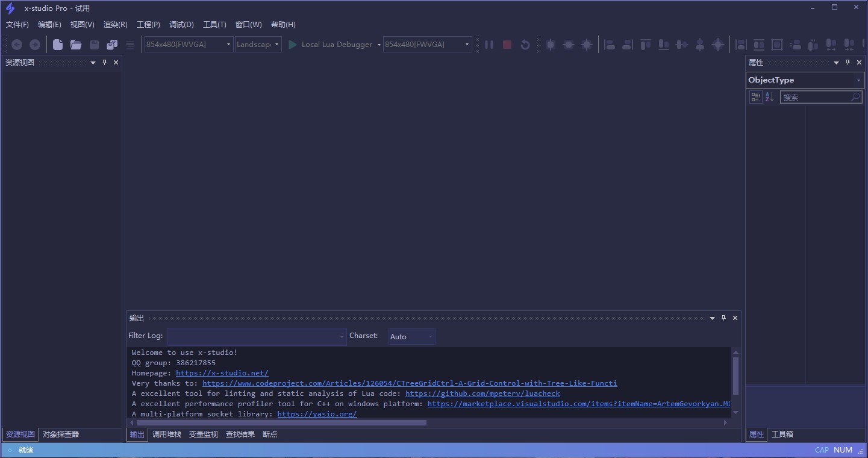Click the New File toolbar icon
868x458 pixels.
click(58, 45)
